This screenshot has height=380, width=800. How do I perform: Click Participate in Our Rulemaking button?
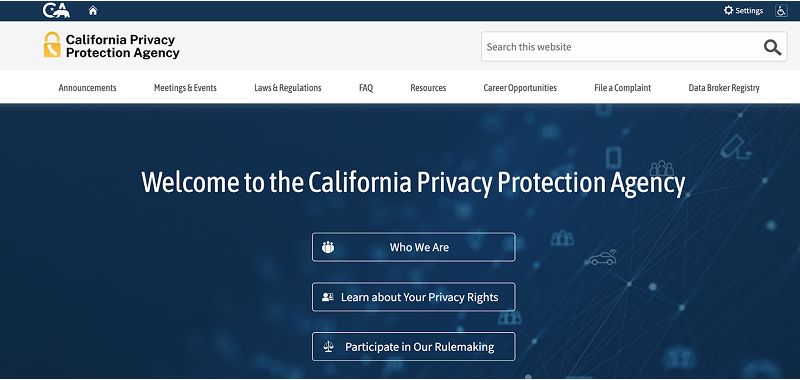tap(414, 347)
